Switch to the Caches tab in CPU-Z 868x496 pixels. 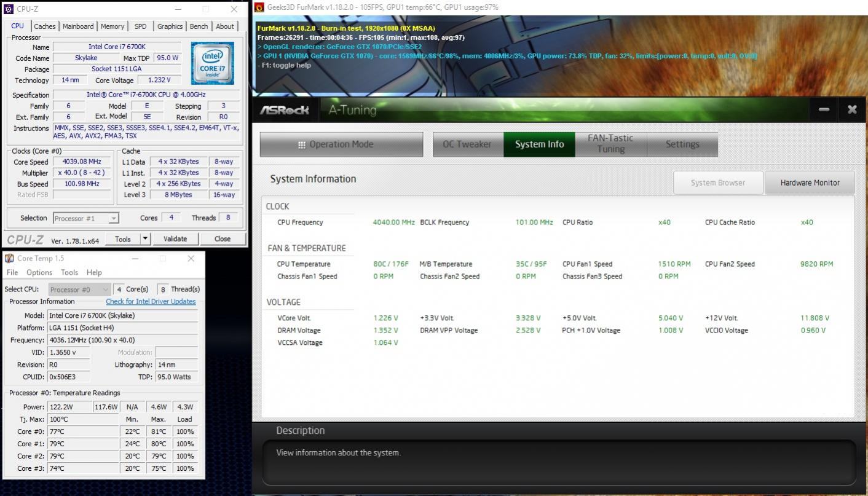pyautogui.click(x=44, y=26)
